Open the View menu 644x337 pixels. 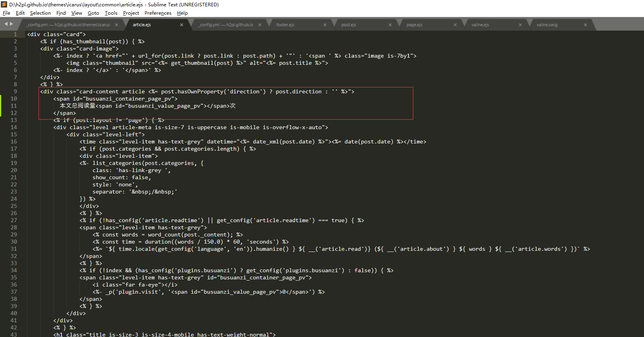coord(77,13)
